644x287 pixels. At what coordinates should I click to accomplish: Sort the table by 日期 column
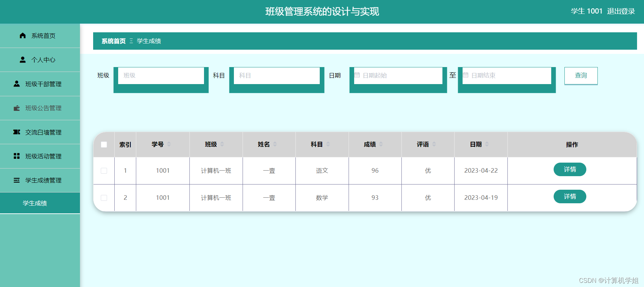pyautogui.click(x=487, y=144)
